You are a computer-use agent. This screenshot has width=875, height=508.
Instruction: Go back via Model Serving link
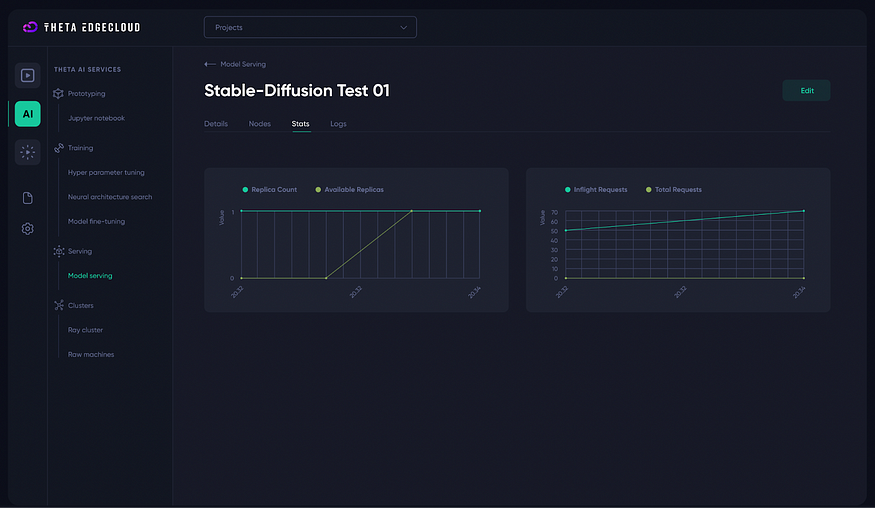click(243, 64)
